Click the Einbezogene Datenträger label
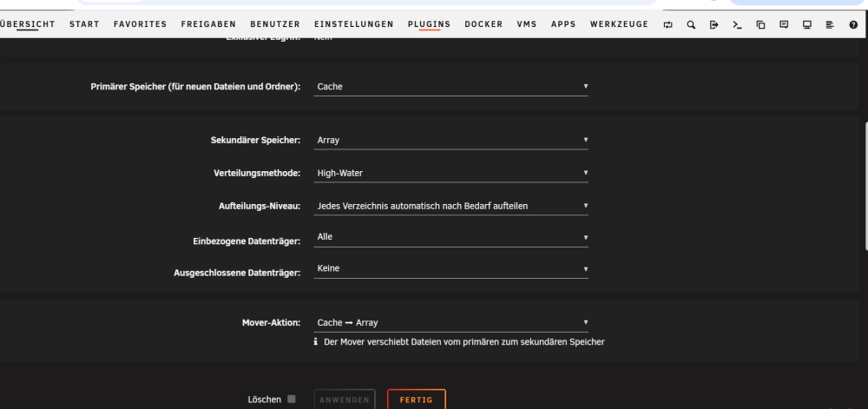The height and width of the screenshot is (409, 868). 247,241
